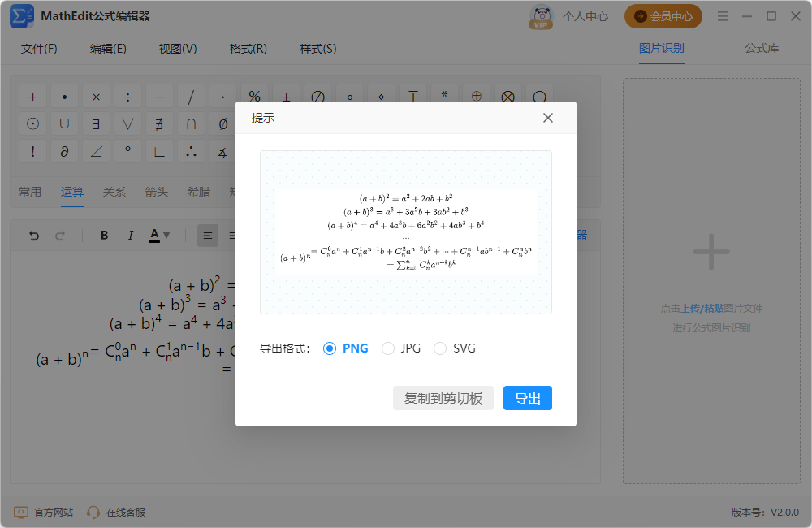Align formula text left
812x528 pixels.
click(208, 236)
